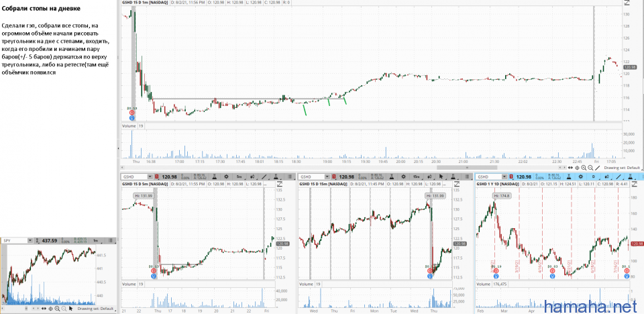
Task: Select the pointer tool below the SPY chart
Action: 70,308
